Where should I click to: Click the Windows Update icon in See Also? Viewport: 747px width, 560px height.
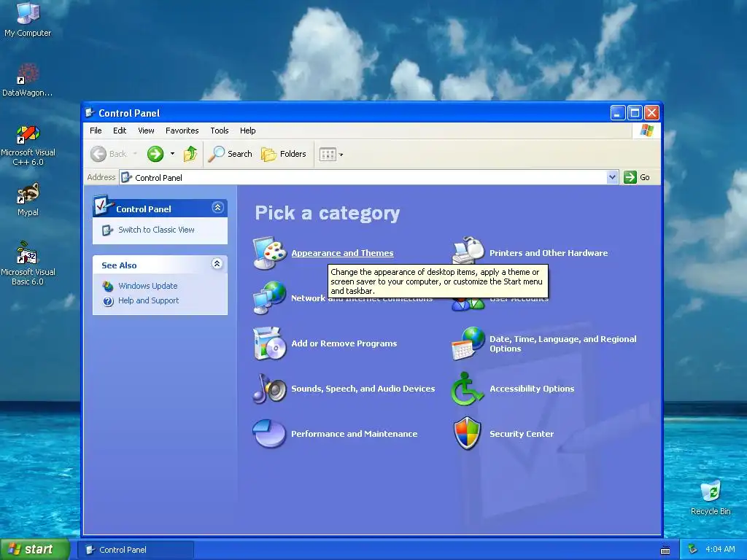108,286
